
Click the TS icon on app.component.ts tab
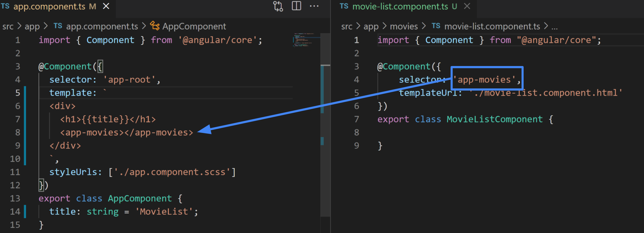[5, 6]
